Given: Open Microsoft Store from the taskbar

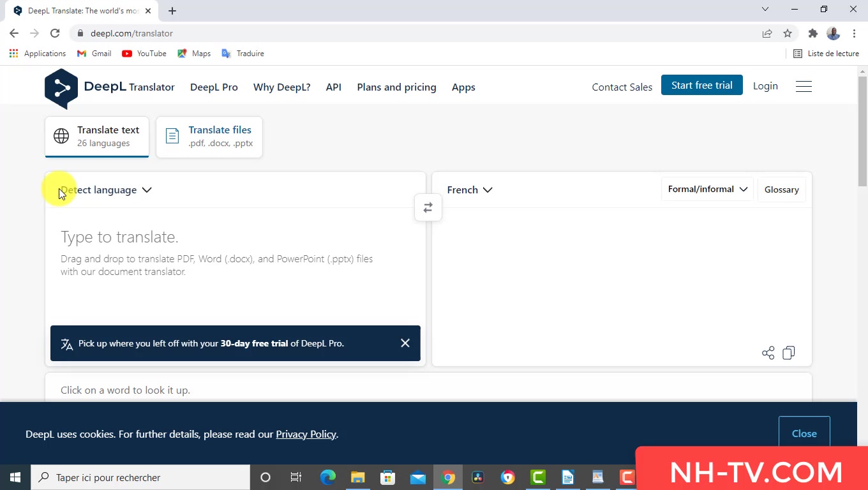Looking at the screenshot, I should point(387,477).
